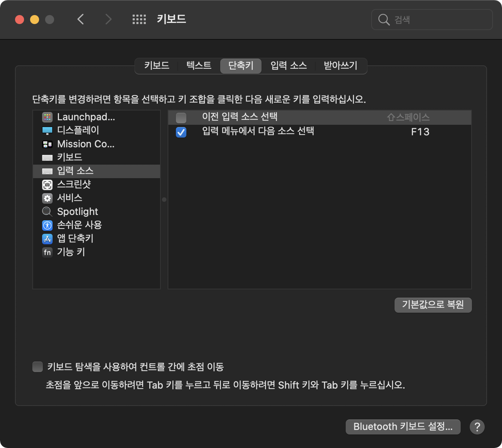Click the Spotlight magnifier icon
Screen dimensions: 502x448
coord(47,212)
